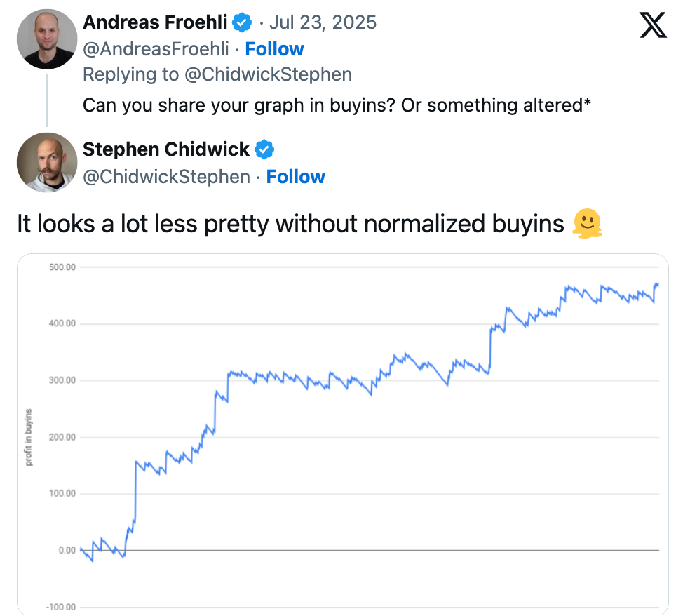683x616 pixels.
Task: Click the 0.00 baseline label
Action: pyautogui.click(x=67, y=550)
